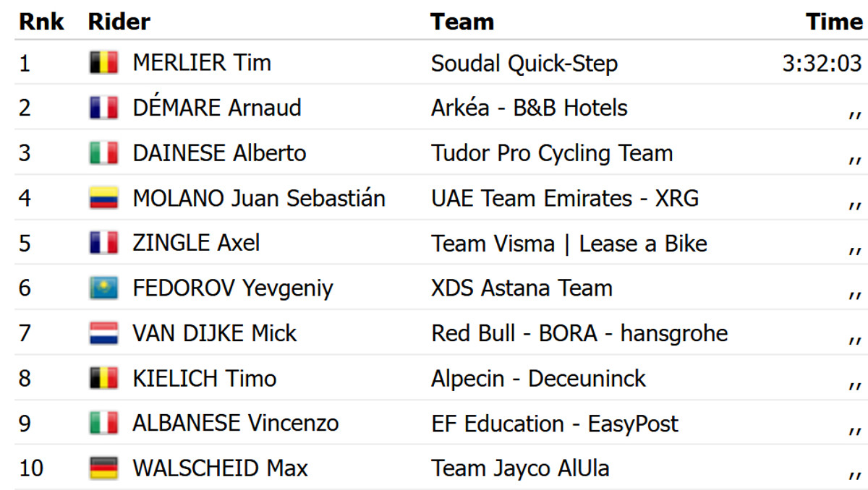Image resolution: width=868 pixels, height=490 pixels.
Task: Sort by the Rnk column header
Action: (x=41, y=22)
